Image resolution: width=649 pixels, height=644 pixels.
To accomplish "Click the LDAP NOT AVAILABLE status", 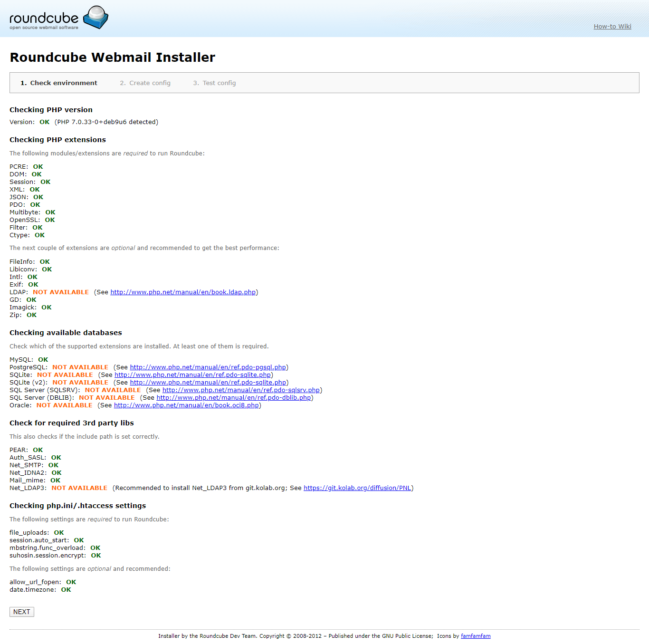I will (x=61, y=292).
